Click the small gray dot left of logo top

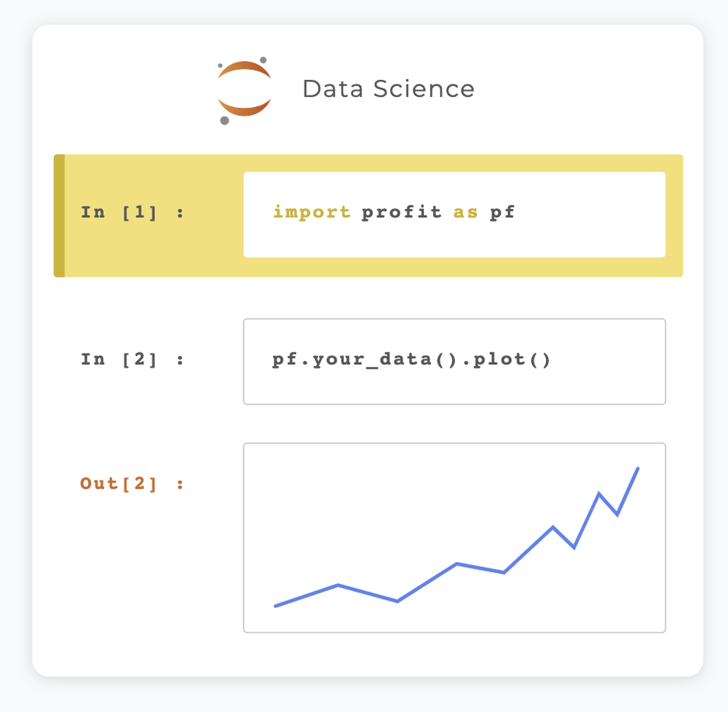(220, 66)
